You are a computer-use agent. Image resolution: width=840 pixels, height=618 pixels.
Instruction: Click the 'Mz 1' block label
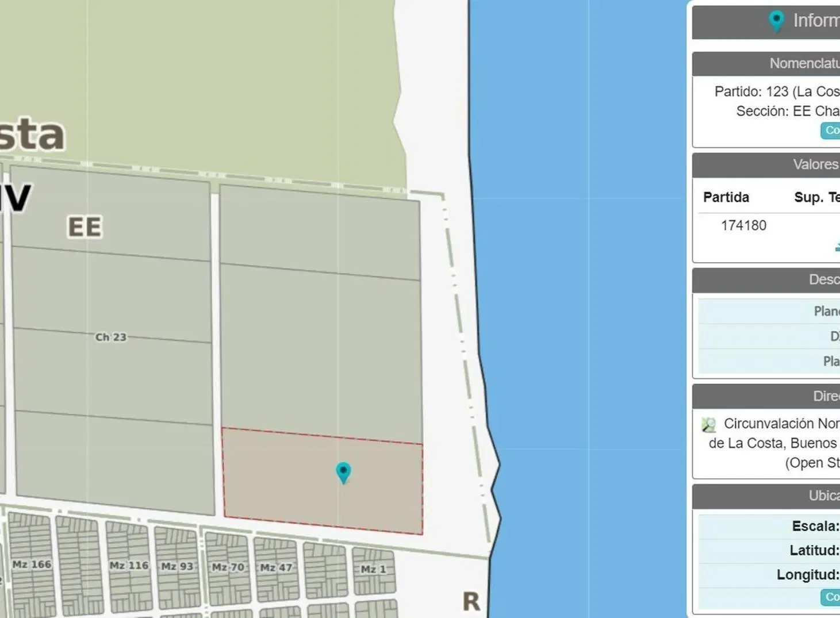[374, 569]
